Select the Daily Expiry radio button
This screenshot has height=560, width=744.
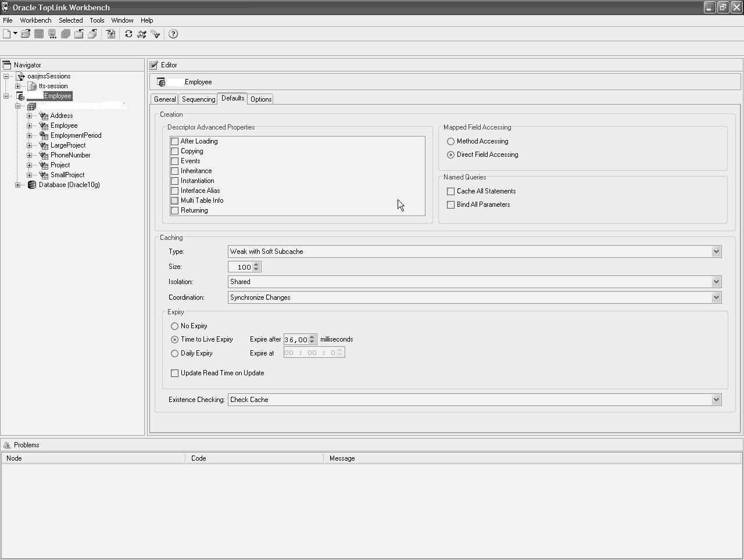tap(174, 353)
